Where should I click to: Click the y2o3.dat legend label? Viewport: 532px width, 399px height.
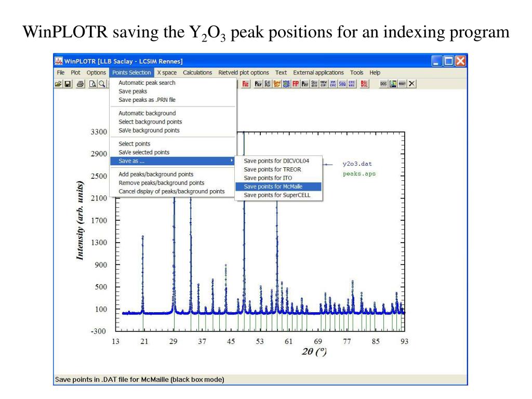tap(357, 164)
